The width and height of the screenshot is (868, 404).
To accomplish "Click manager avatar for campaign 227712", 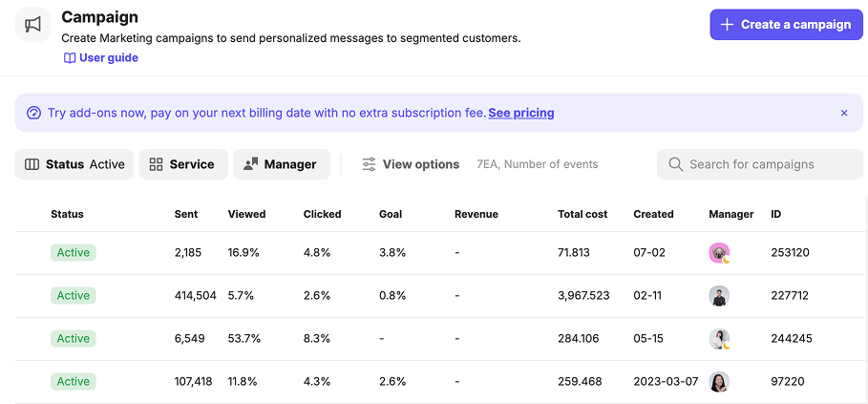I will (719, 296).
